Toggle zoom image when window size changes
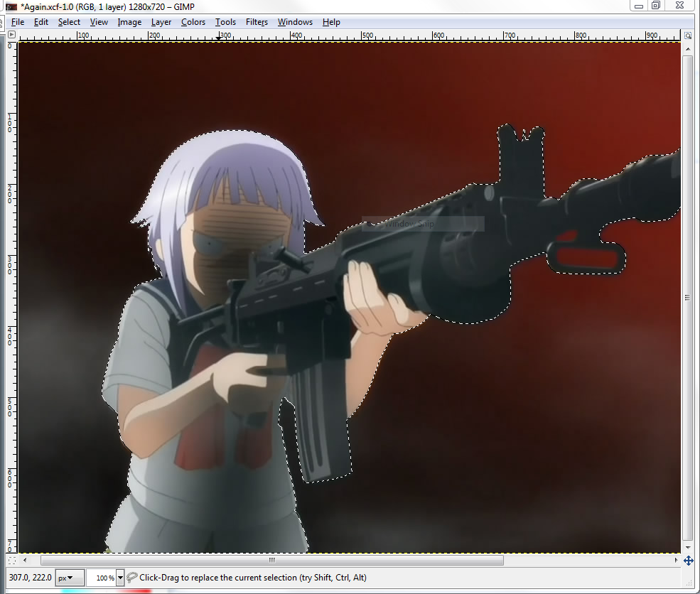This screenshot has width=700, height=594. [x=688, y=36]
